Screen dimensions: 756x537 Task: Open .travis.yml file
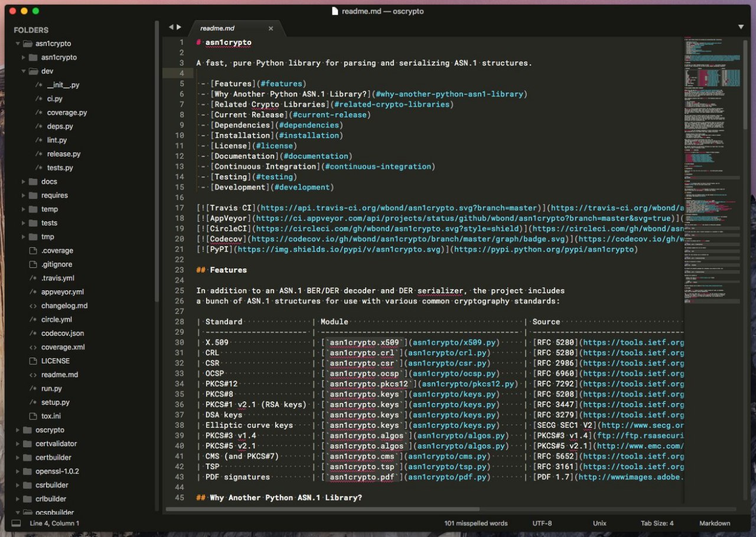pyautogui.click(x=58, y=279)
